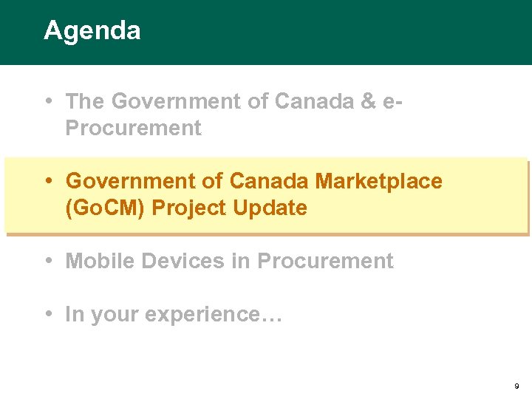Click "(Go.CM) Project Update" text
Screen dimensions: 532x399
[x=186, y=208]
